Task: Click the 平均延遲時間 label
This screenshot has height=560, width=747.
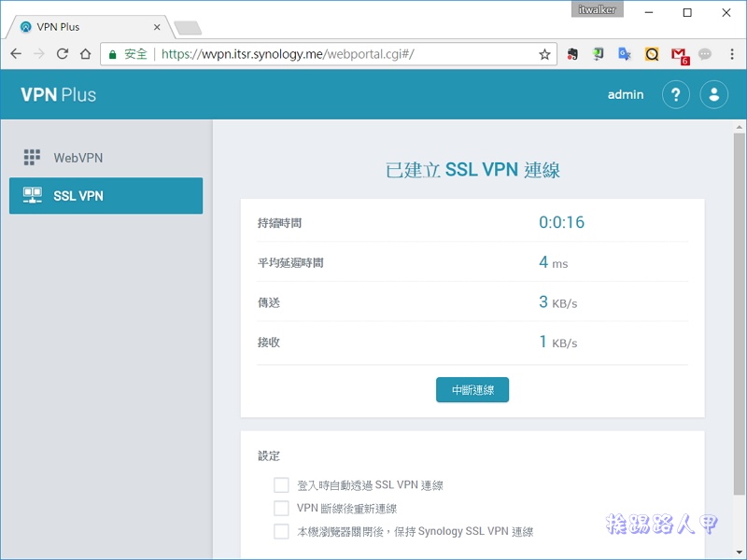Action: coord(290,263)
